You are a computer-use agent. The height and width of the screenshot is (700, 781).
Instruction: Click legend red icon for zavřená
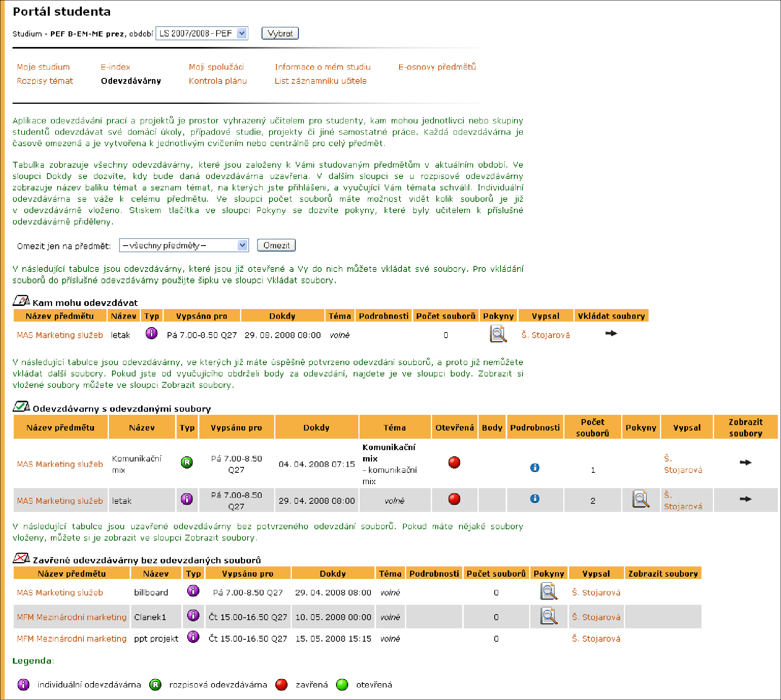282,685
